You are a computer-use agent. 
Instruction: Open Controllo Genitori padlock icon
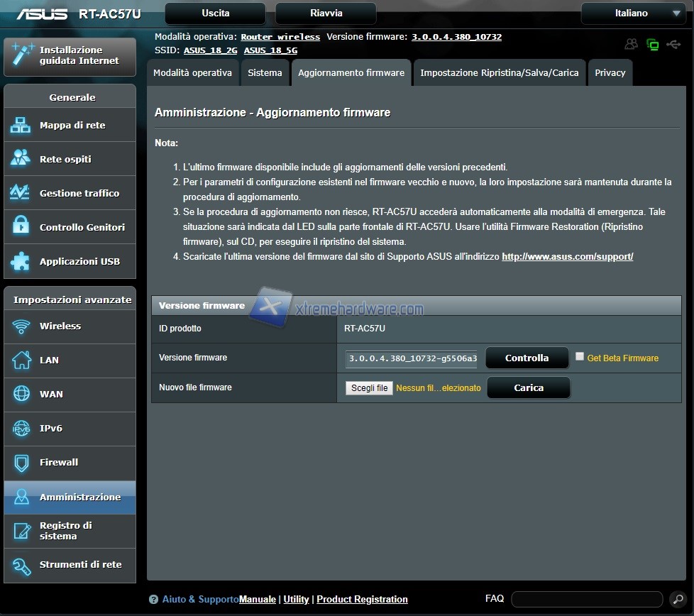pos(21,227)
